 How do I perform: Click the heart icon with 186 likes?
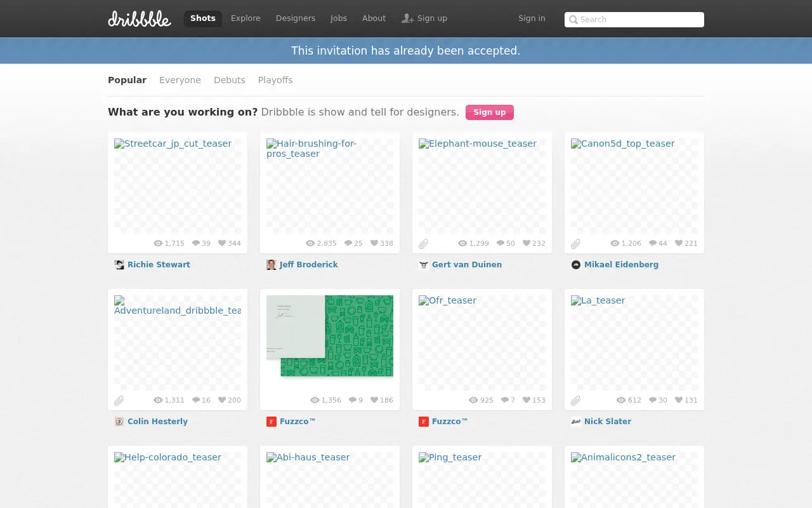[374, 400]
